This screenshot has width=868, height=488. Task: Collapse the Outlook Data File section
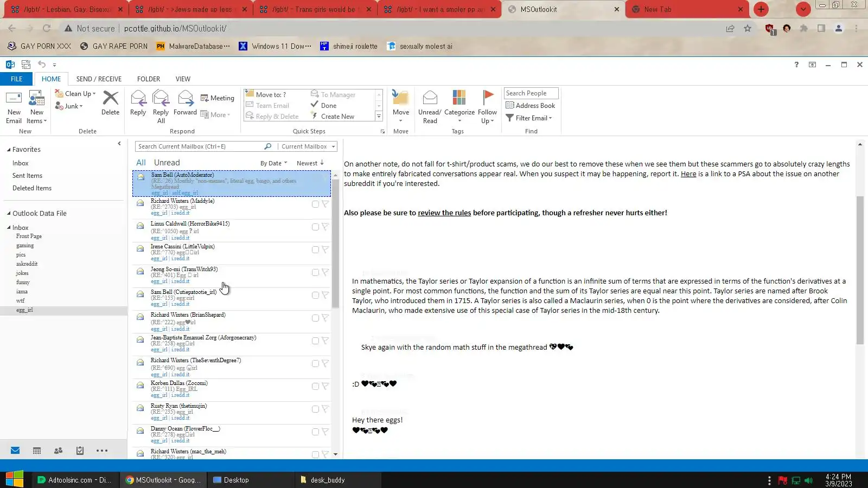(x=9, y=214)
